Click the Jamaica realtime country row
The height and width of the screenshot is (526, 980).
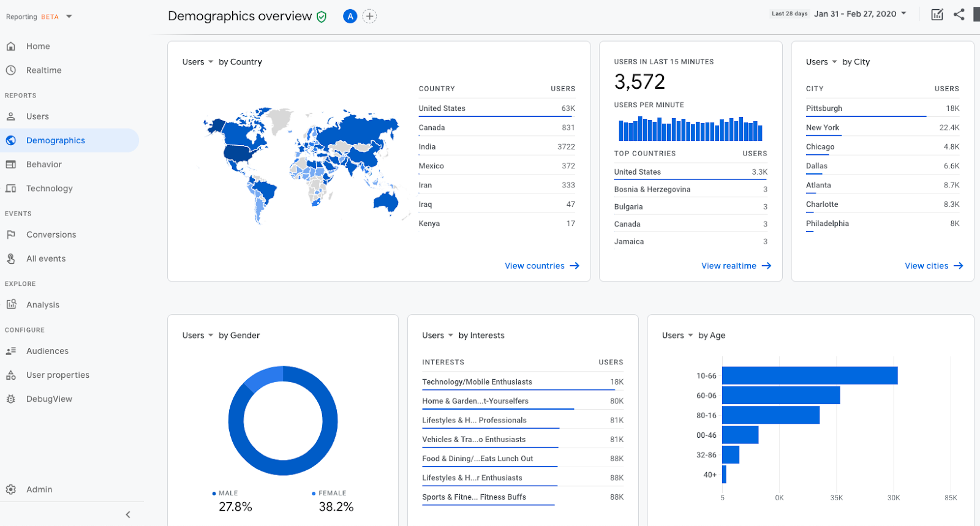pyautogui.click(x=691, y=241)
